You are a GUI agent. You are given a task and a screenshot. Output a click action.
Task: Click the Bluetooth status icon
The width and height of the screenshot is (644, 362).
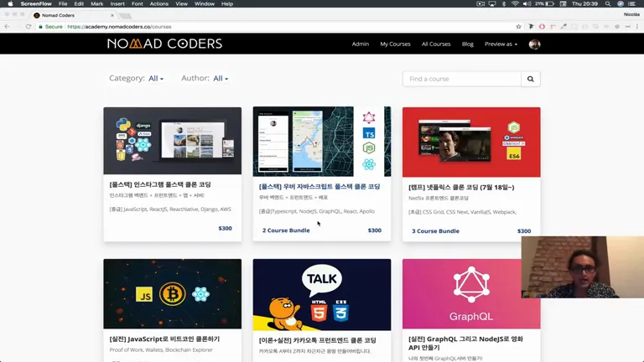pos(504,3)
